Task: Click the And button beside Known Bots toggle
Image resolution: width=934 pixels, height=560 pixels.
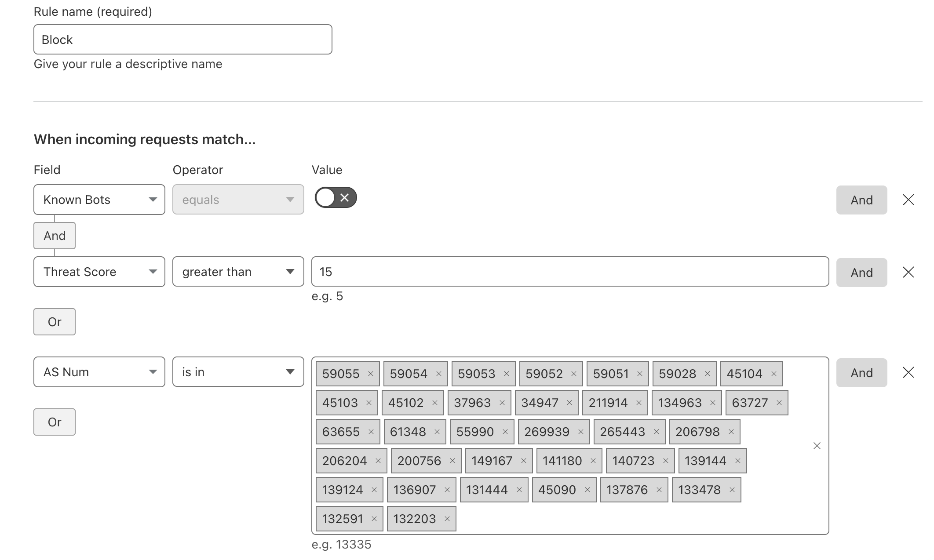Action: pos(861,200)
